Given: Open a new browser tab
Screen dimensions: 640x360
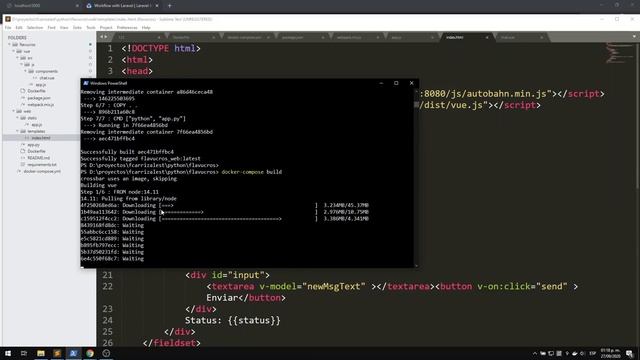Looking at the screenshot, I should (x=169, y=6).
